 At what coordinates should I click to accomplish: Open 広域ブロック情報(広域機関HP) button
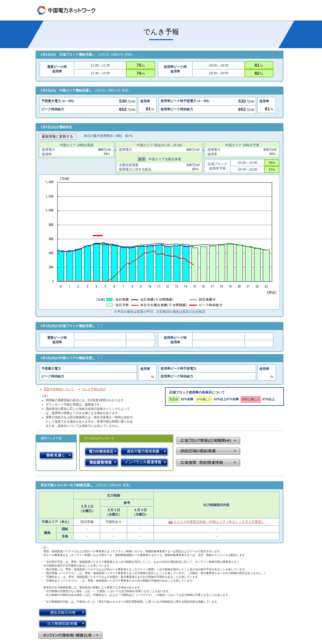click(208, 440)
